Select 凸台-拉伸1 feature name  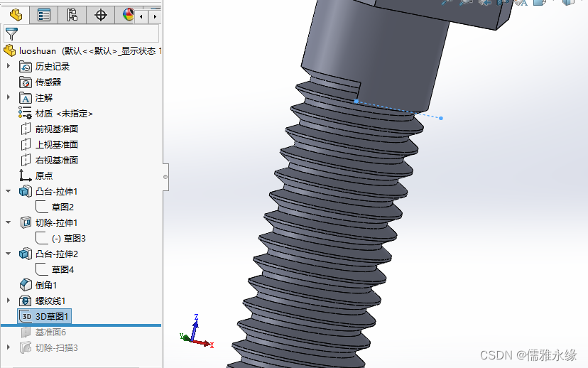click(x=56, y=192)
